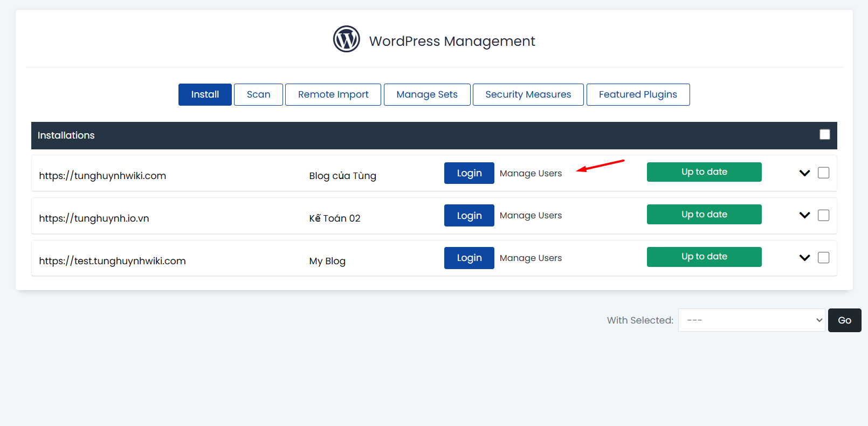Click the Blog của Tùng site name
The width and height of the screenshot is (868, 426).
pyautogui.click(x=342, y=176)
